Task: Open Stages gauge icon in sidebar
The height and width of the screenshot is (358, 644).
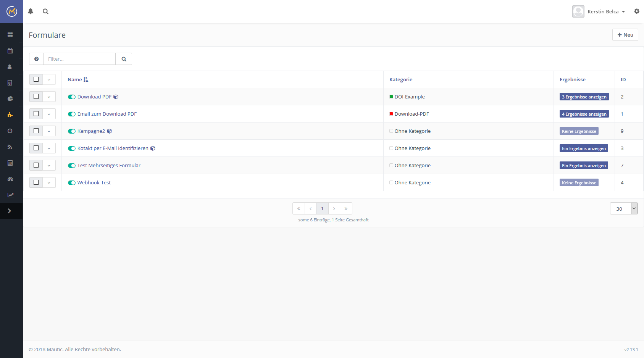Action: pyautogui.click(x=10, y=179)
